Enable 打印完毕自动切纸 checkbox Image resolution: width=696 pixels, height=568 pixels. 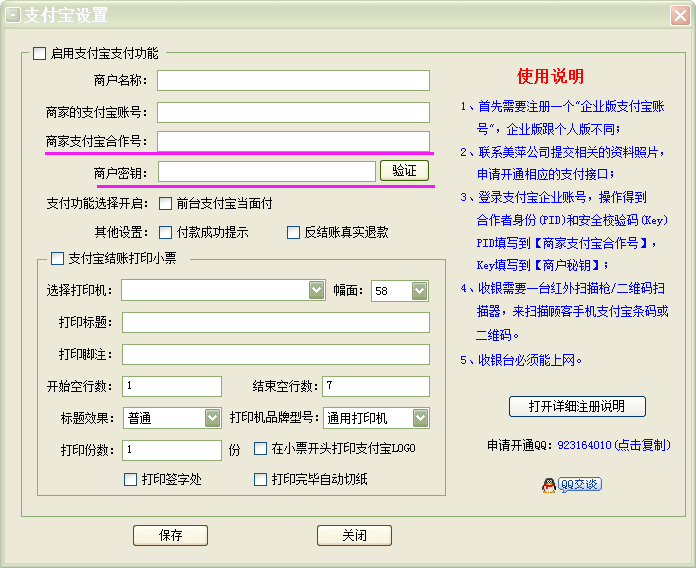point(261,479)
